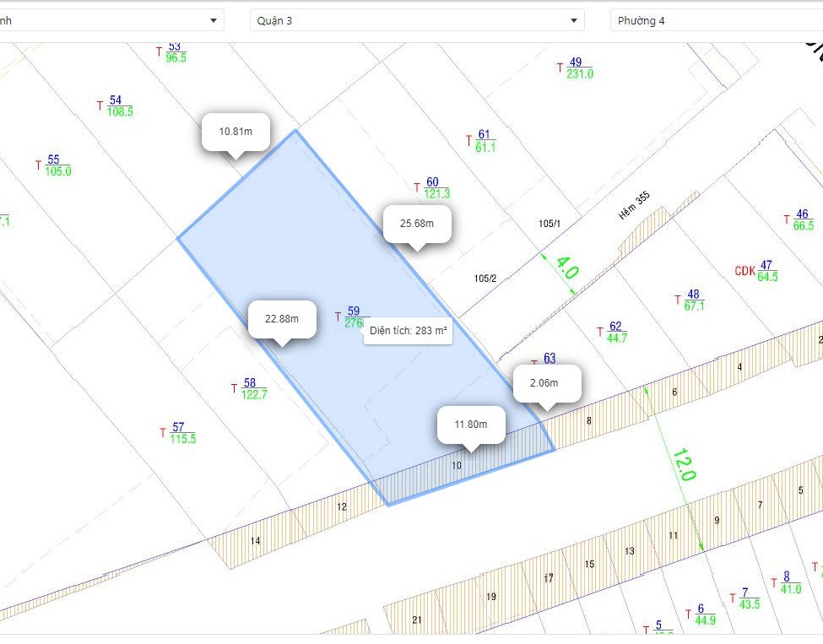
Task: Click parcel 58 with area 122.7
Action: click(253, 389)
